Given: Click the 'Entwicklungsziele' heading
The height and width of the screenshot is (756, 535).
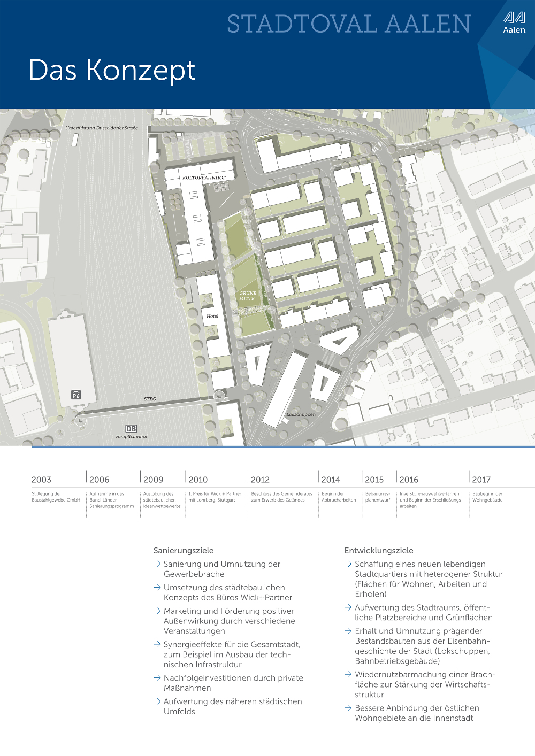Looking at the screenshot, I should click(379, 550).
